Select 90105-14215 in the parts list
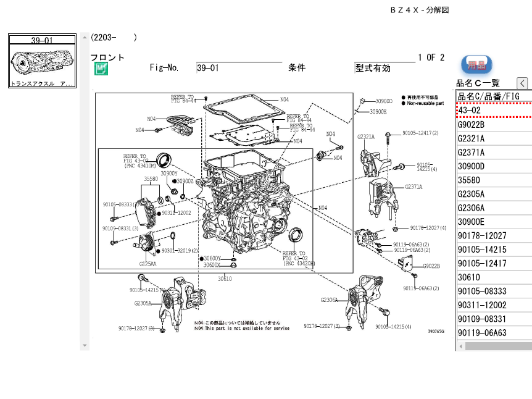This screenshot has width=532, height=399. point(494,250)
